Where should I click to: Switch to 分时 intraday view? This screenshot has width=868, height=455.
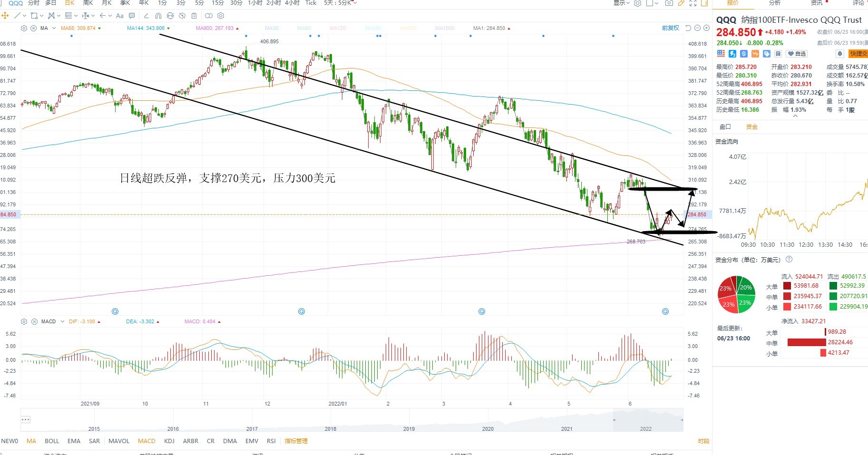[34, 3]
